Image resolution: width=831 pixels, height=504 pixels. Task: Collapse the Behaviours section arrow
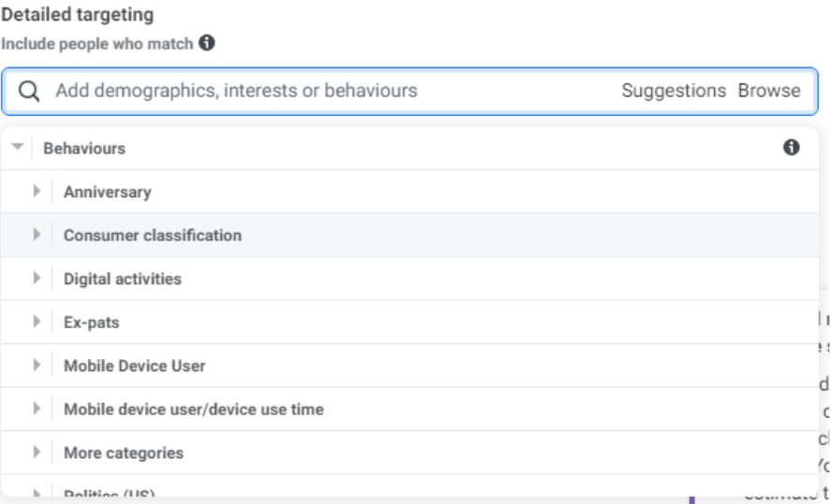coord(17,148)
